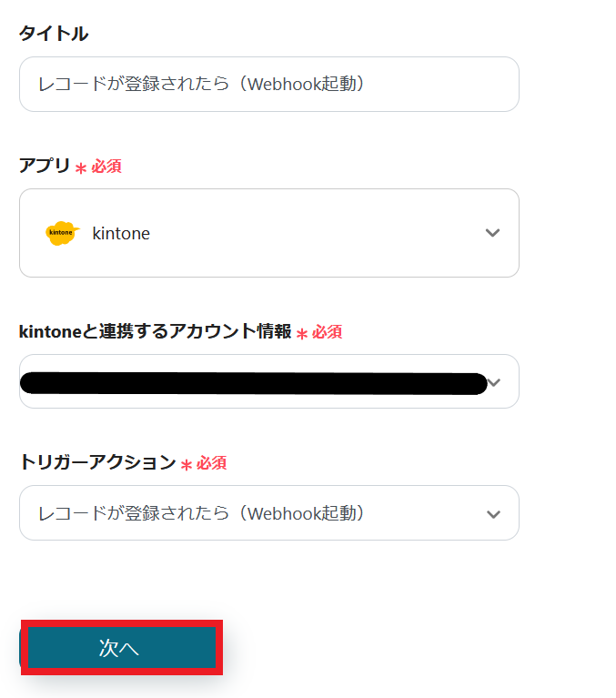Click the red asterisk next to アプリ

pos(81,168)
